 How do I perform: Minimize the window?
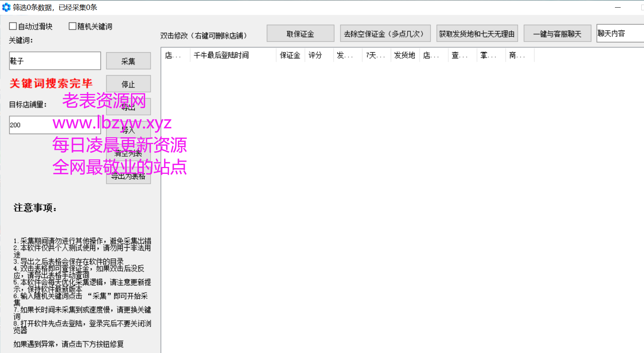click(618, 7)
